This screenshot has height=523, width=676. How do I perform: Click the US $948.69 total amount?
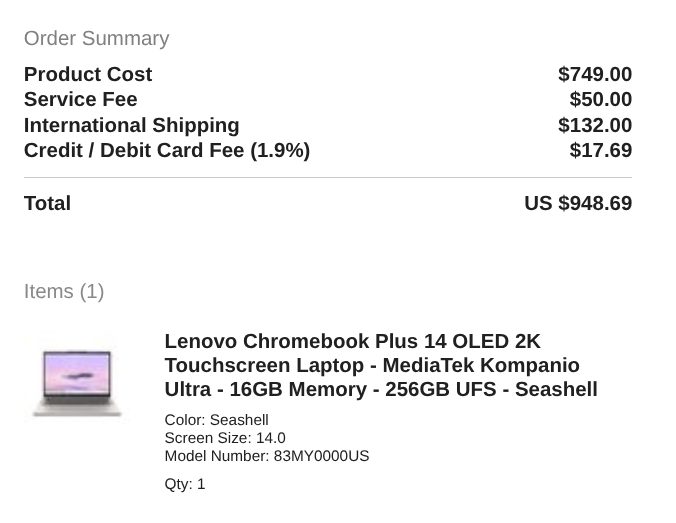(x=578, y=203)
